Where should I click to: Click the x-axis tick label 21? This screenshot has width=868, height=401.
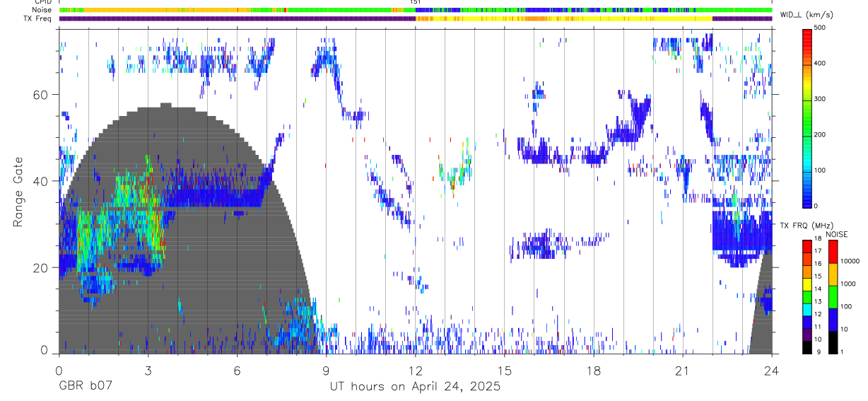pyautogui.click(x=683, y=371)
